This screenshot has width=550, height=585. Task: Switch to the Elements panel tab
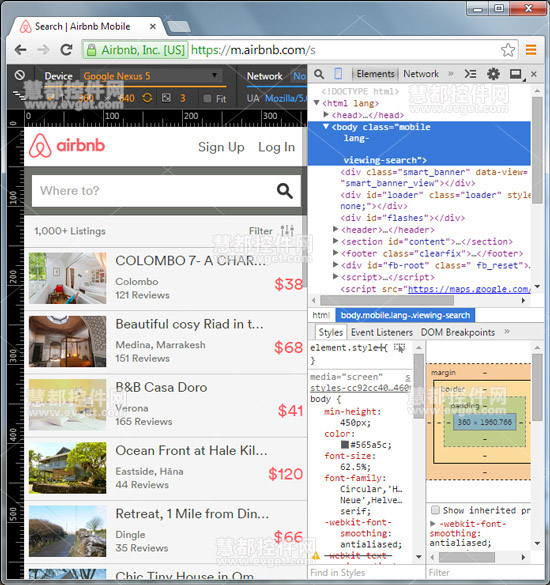pos(375,74)
